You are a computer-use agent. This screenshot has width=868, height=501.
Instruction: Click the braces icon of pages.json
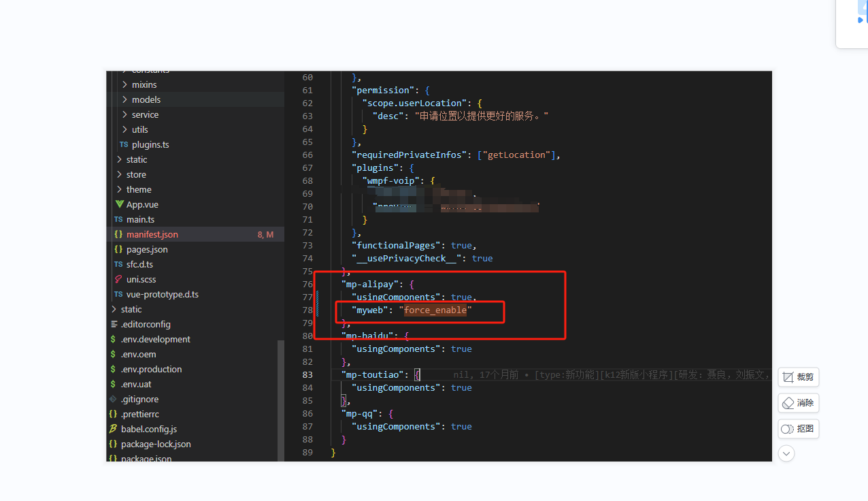pyautogui.click(x=118, y=249)
